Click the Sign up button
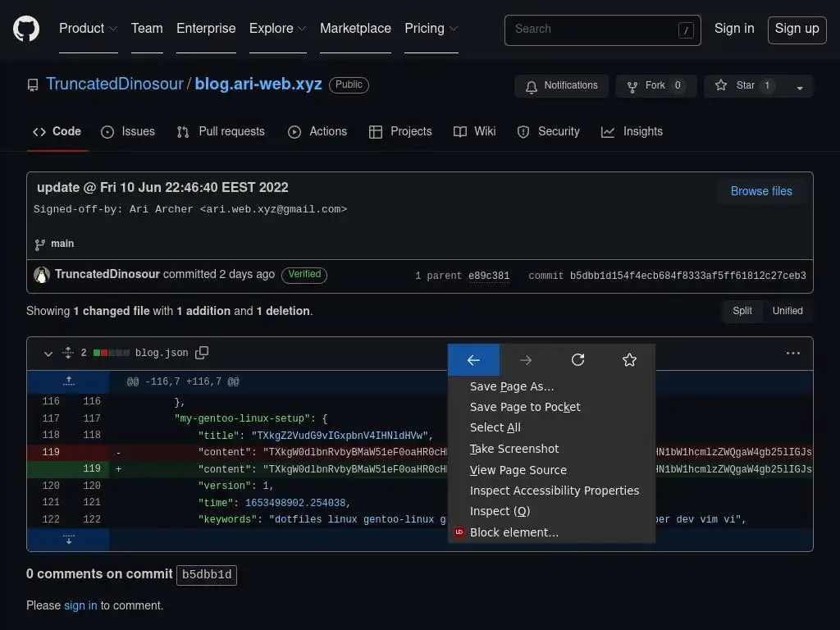The width and height of the screenshot is (840, 630). 797,30
